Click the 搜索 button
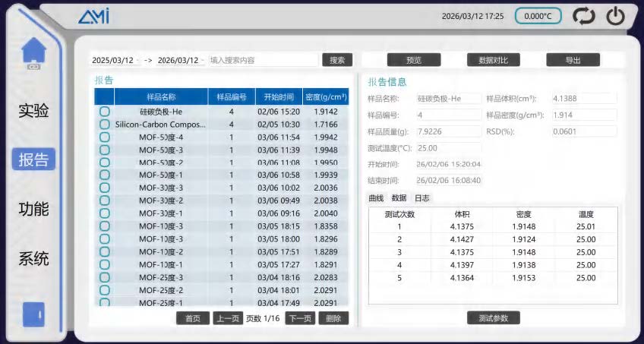The width and height of the screenshot is (644, 344). point(337,60)
